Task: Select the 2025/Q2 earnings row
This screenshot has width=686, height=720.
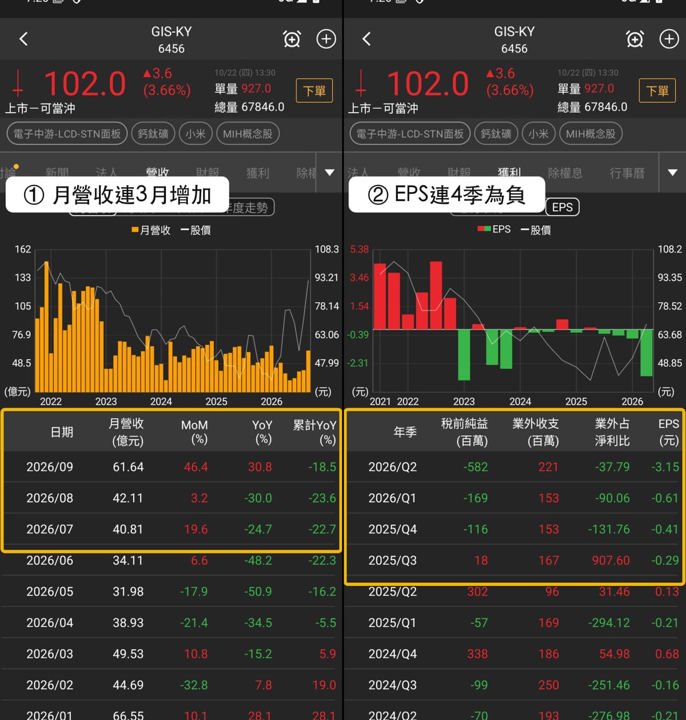Action: pyautogui.click(x=514, y=591)
